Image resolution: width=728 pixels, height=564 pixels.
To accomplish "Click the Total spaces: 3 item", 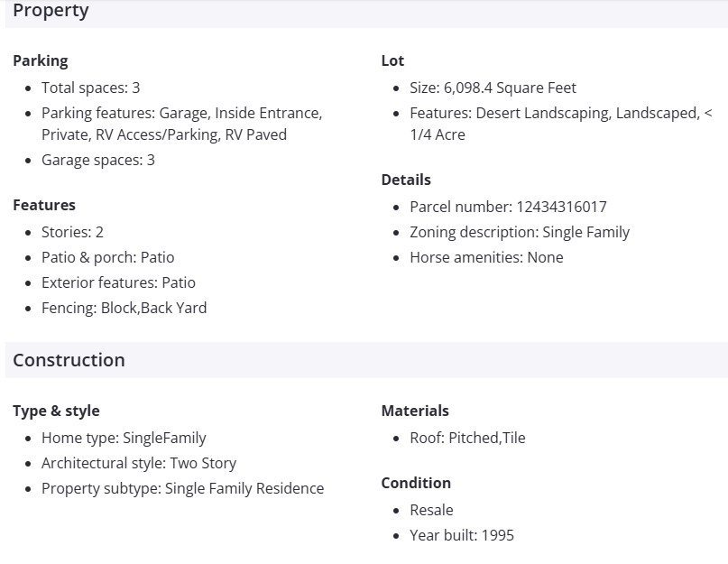I will click(90, 88).
